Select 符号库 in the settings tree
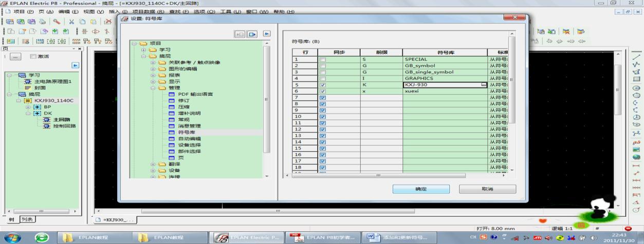The width and height of the screenshot is (644, 244). (187, 132)
